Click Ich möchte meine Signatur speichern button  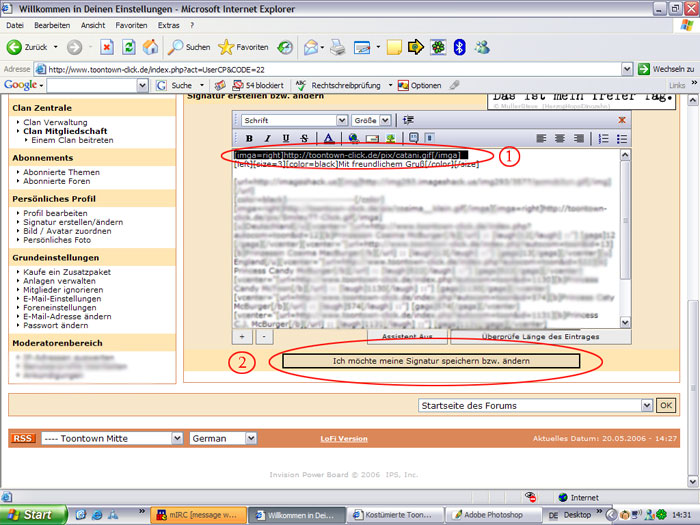click(x=431, y=361)
